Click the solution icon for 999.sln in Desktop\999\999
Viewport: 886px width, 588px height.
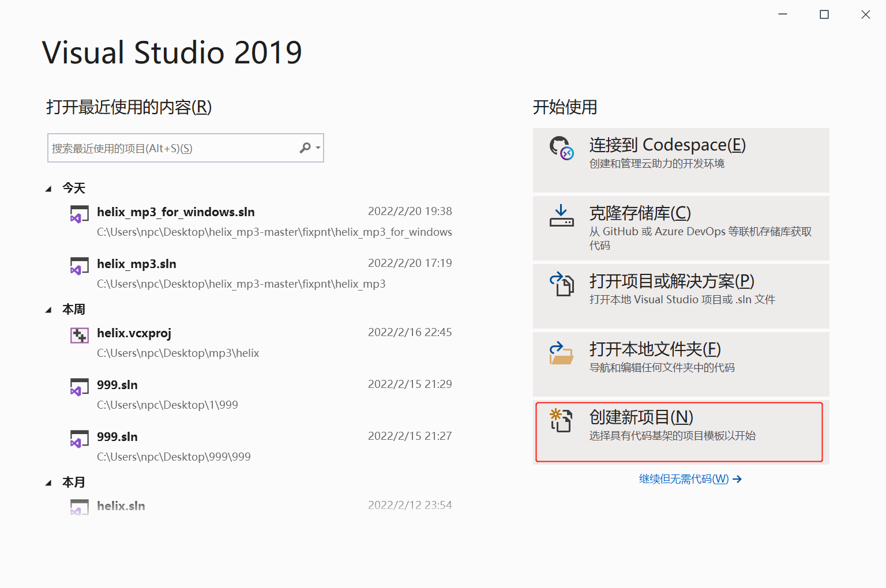coord(80,439)
